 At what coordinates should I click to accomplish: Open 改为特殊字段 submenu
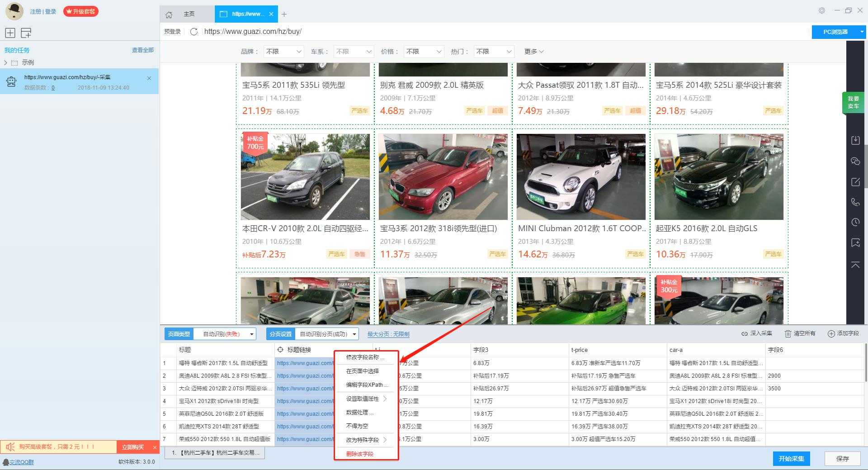pos(366,440)
